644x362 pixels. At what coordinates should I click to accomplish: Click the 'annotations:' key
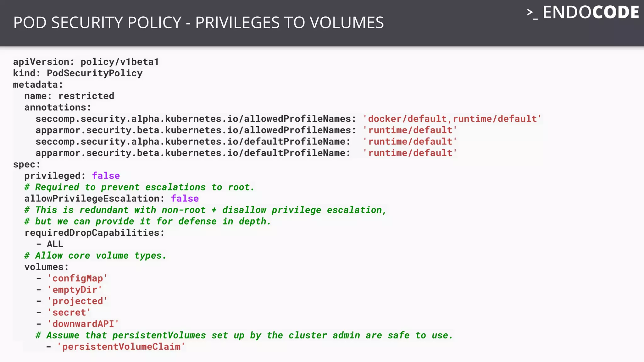click(58, 107)
